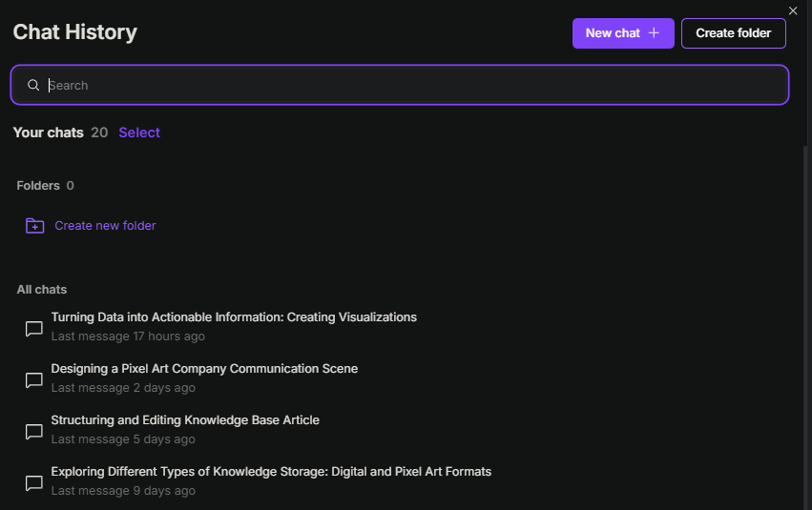This screenshot has width=812, height=510.
Task: Open Structuring and Editing Knowledge Base Article
Action: pyautogui.click(x=185, y=420)
